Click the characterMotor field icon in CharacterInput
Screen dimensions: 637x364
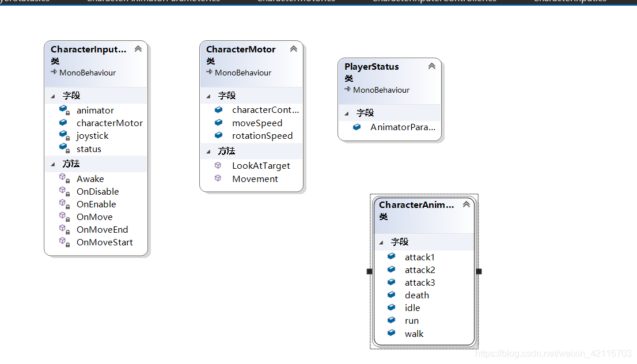pyautogui.click(x=63, y=122)
